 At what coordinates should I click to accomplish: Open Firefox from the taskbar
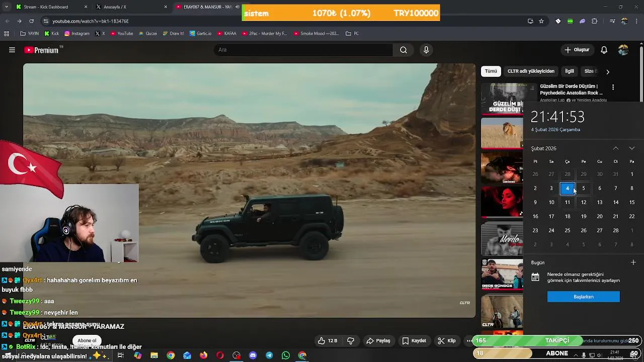(203, 355)
